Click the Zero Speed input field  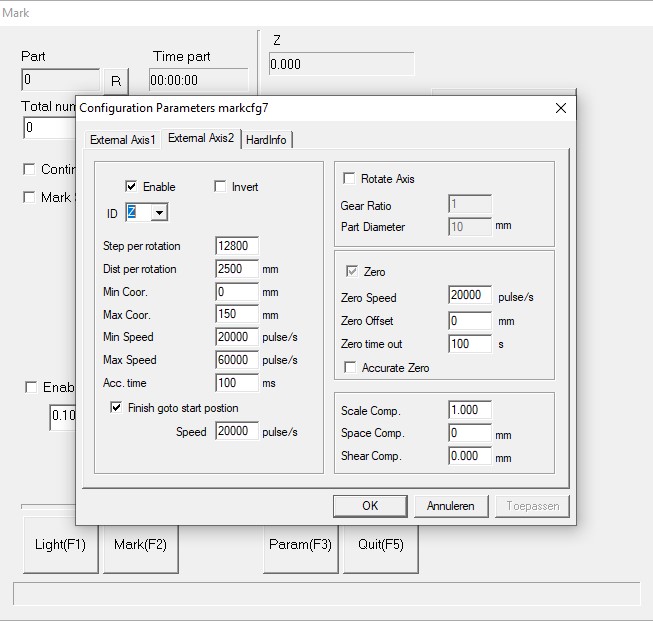470,297
